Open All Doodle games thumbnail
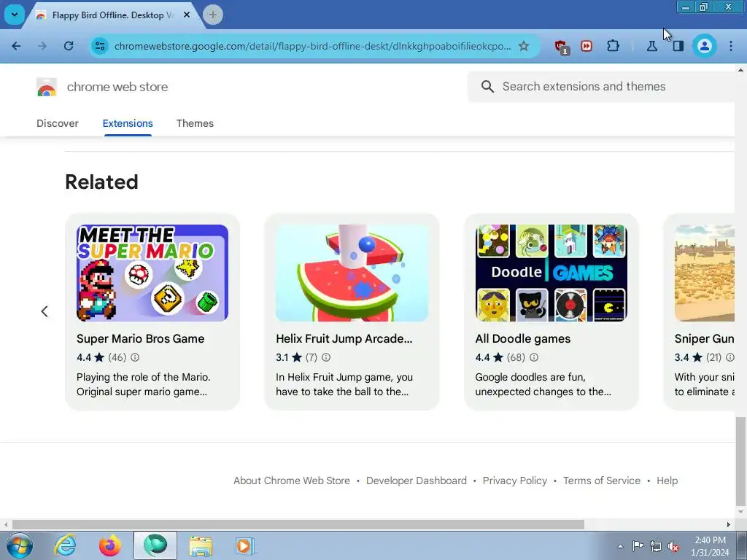The width and height of the screenshot is (747, 560). pyautogui.click(x=551, y=273)
